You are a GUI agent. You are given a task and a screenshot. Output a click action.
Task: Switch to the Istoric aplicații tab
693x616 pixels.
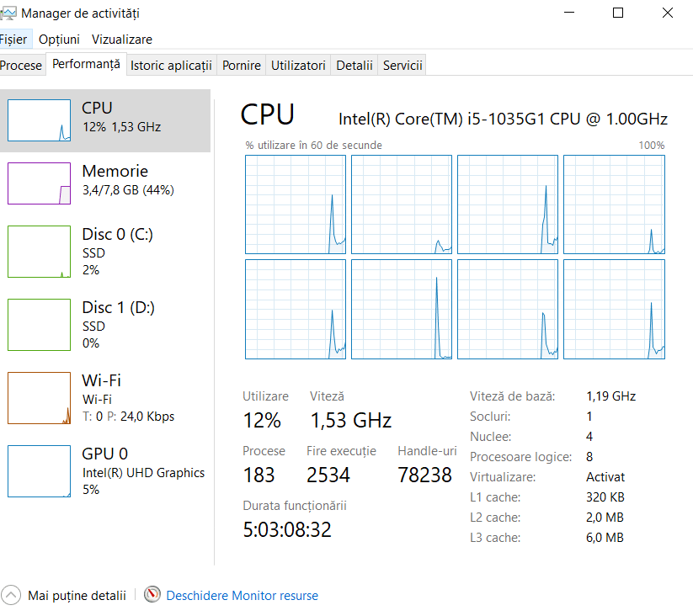click(171, 66)
